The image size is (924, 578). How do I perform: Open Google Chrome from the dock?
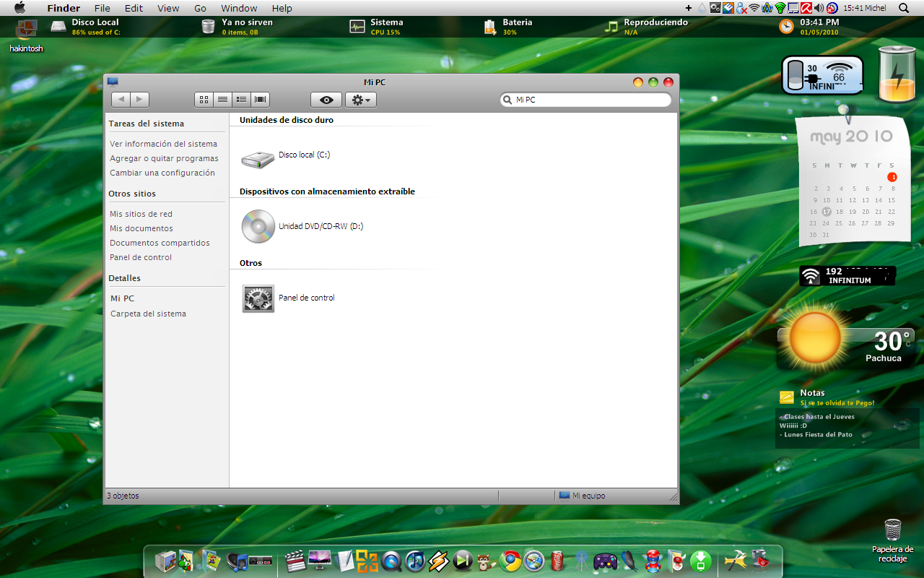(x=512, y=560)
